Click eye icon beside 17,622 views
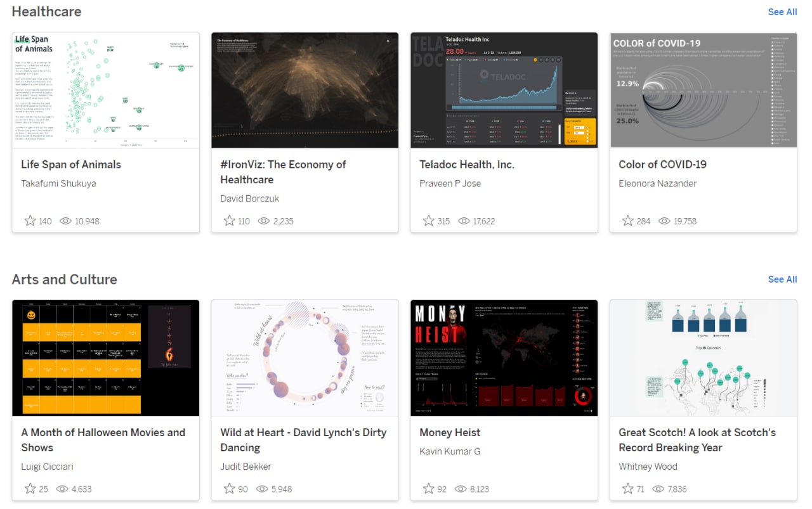The image size is (812, 509). [464, 221]
